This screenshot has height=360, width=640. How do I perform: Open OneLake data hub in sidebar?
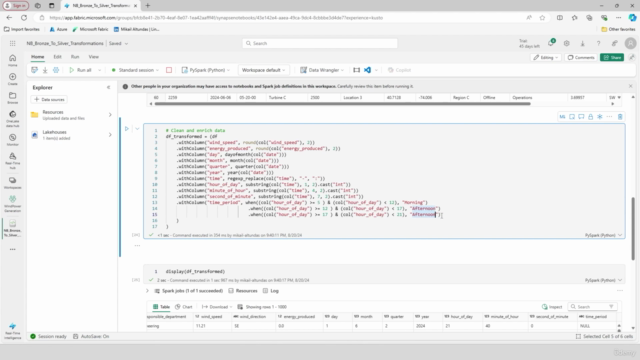click(x=13, y=119)
